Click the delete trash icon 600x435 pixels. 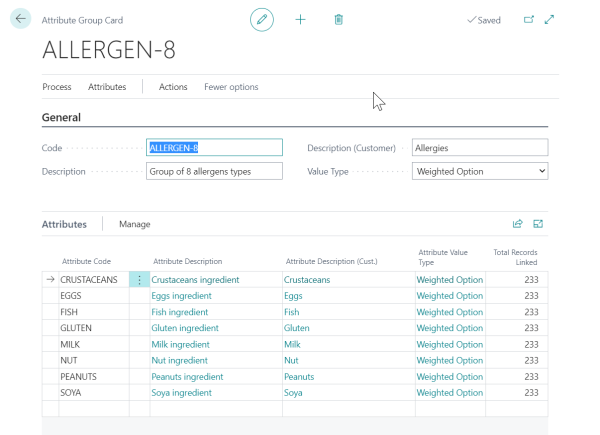[338, 19]
